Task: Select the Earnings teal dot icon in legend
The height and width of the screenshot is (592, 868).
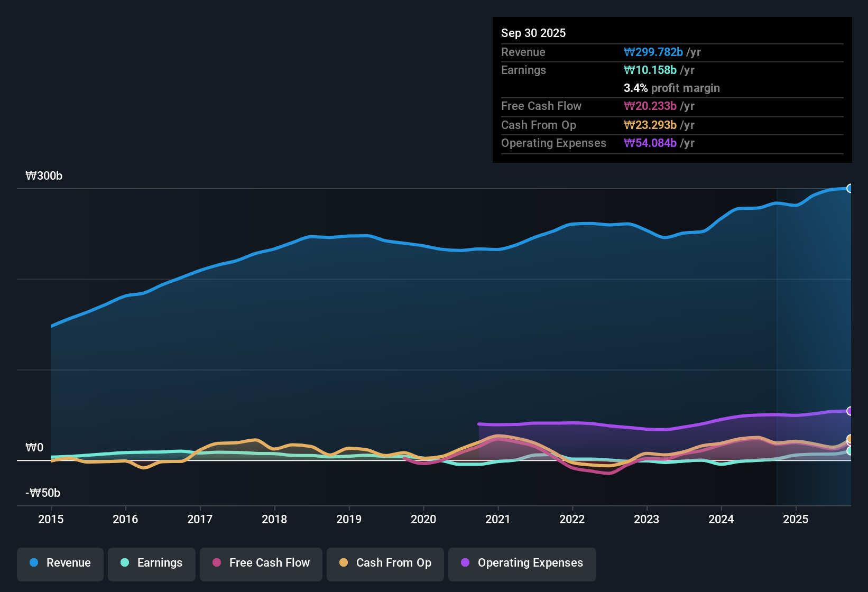Action: pos(124,563)
